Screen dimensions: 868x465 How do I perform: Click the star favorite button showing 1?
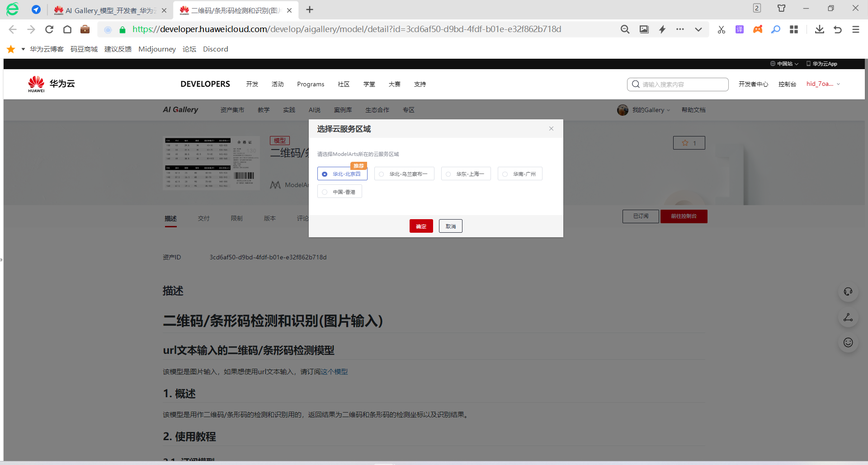[x=689, y=143]
